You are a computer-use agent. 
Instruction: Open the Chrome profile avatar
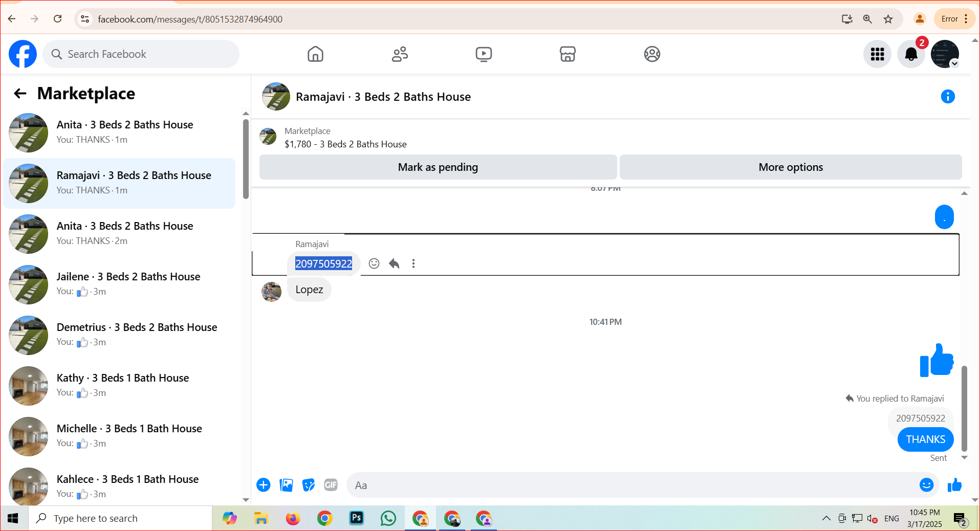(x=920, y=19)
